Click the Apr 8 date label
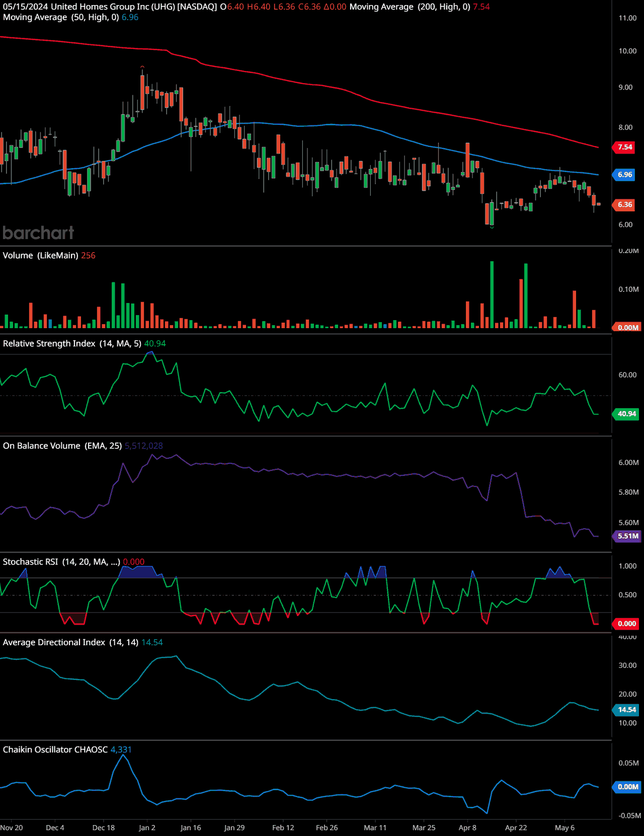The image size is (644, 836). (467, 828)
